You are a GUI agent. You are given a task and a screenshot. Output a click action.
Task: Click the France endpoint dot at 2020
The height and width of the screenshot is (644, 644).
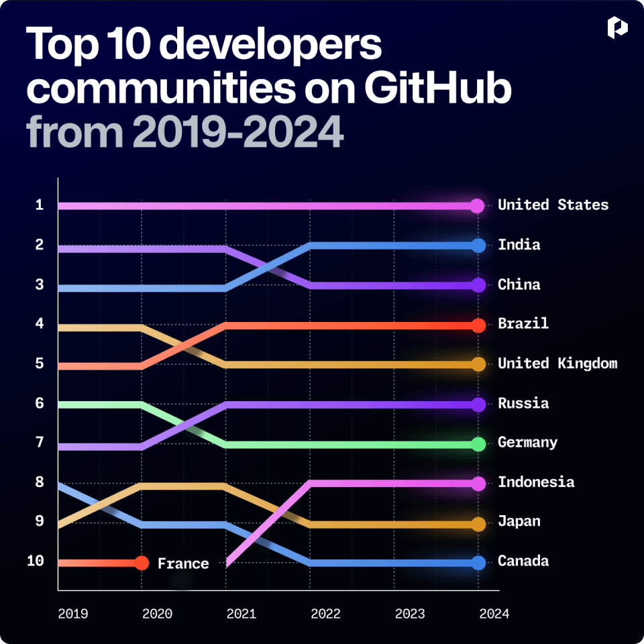coord(142,563)
